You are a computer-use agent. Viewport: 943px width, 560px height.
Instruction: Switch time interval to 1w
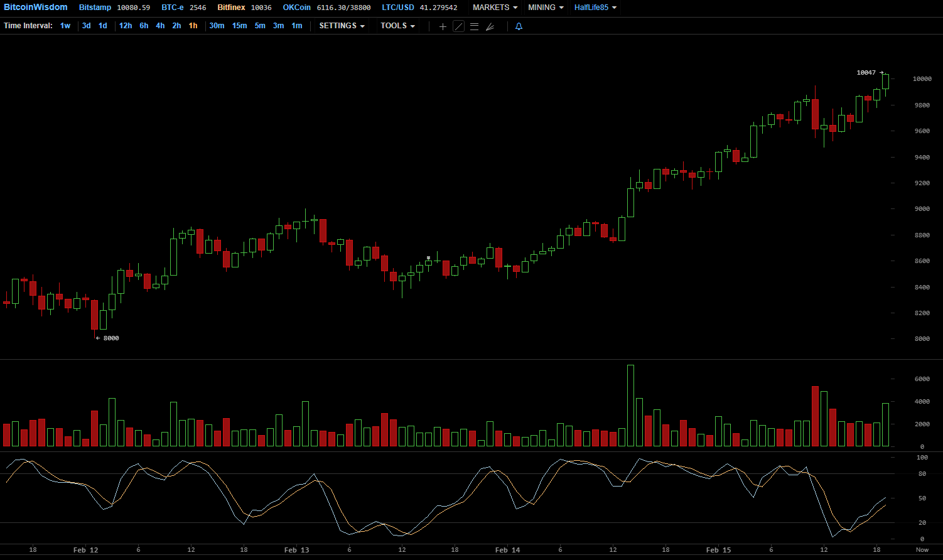click(65, 26)
